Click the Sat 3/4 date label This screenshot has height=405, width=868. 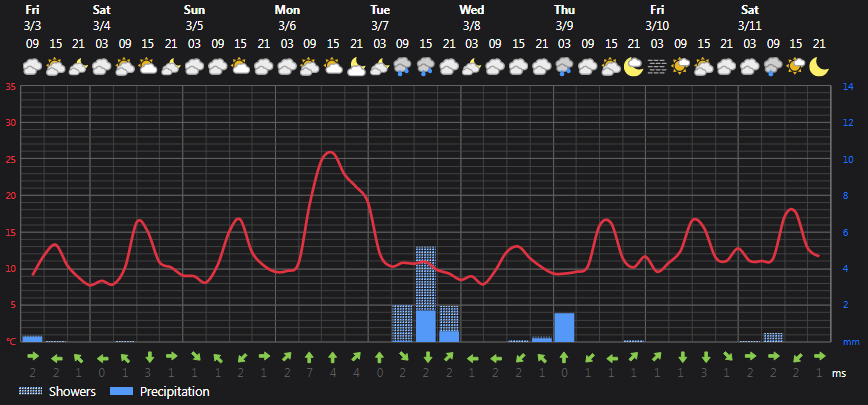(x=101, y=25)
